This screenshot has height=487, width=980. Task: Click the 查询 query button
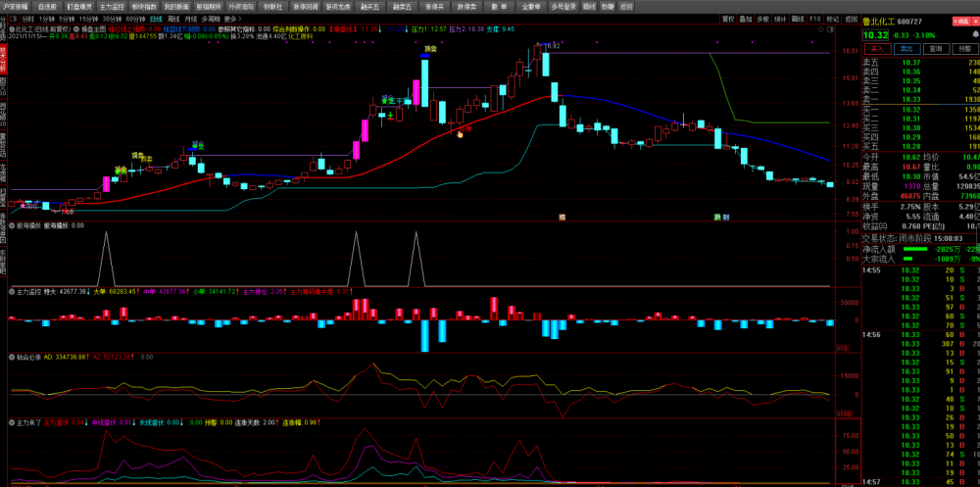(935, 48)
